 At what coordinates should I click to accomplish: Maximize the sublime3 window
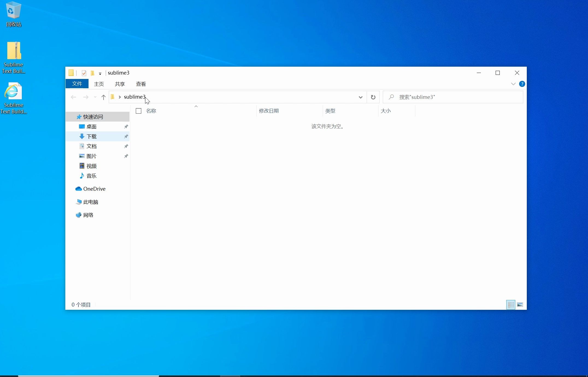[x=498, y=73]
